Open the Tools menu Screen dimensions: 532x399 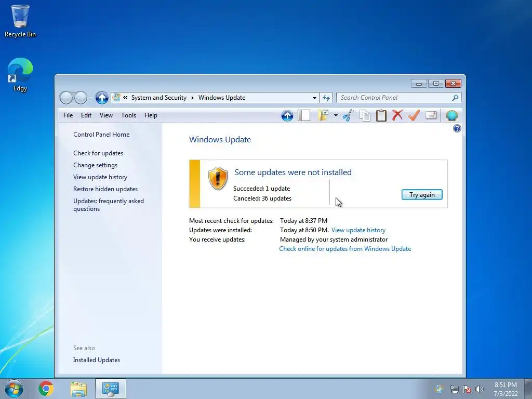(129, 115)
